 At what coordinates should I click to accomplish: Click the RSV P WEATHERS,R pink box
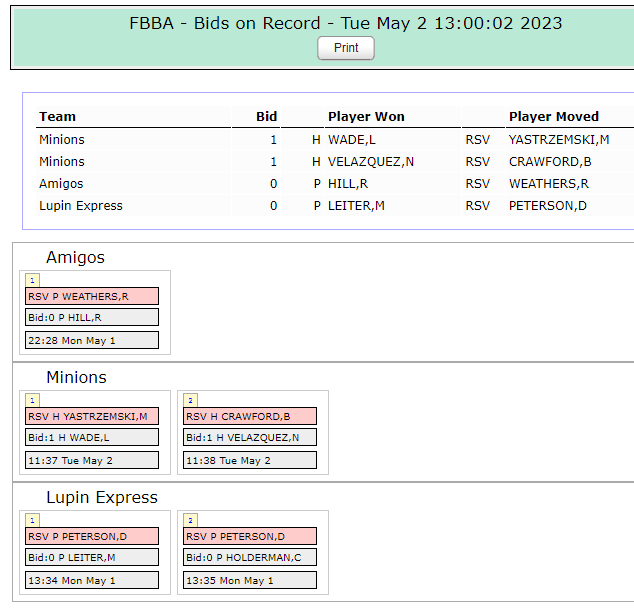click(92, 296)
